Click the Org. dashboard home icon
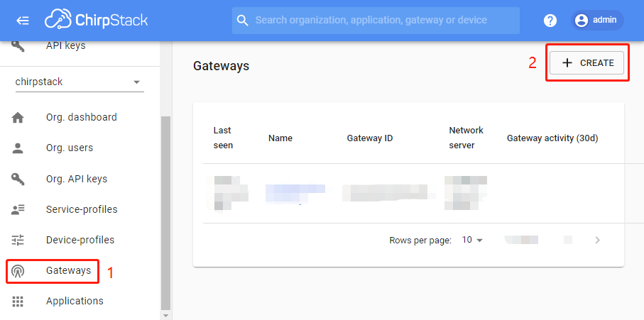This screenshot has width=644, height=320. pyautogui.click(x=18, y=118)
